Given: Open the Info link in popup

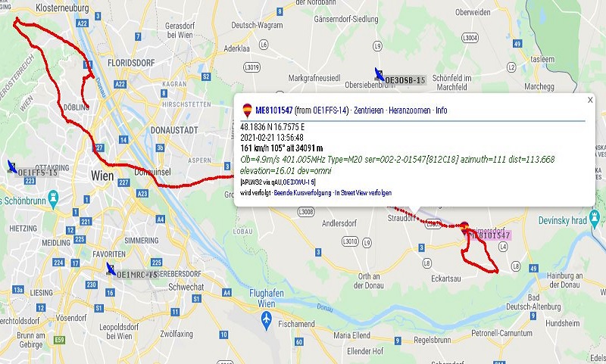Looking at the screenshot, I should pos(442,110).
